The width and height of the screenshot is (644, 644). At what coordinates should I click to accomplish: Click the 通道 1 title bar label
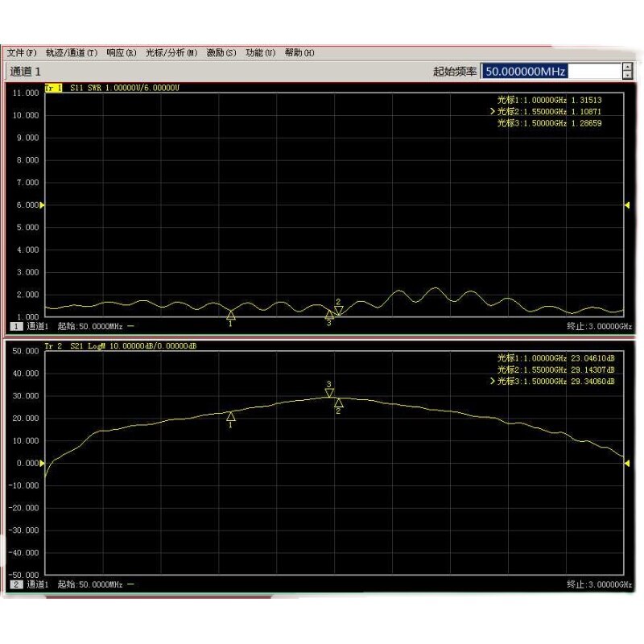click(24, 71)
